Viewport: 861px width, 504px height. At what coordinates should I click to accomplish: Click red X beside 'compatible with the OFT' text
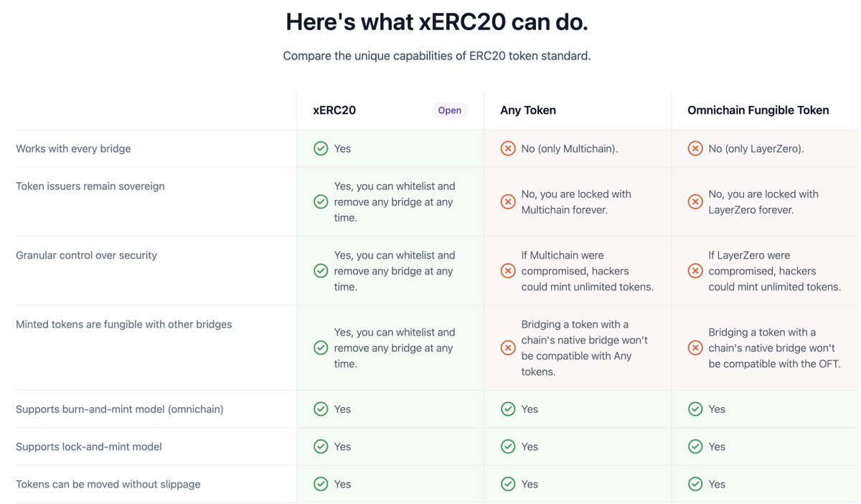point(695,348)
